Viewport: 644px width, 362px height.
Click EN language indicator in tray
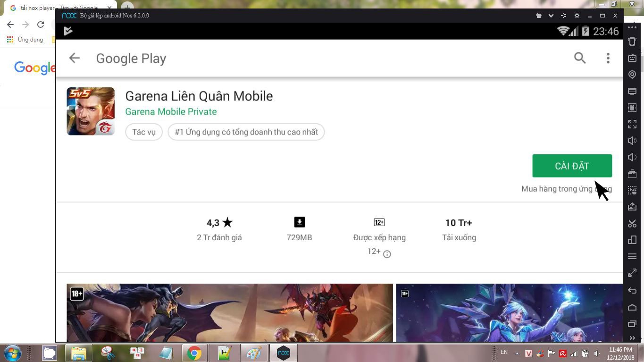[x=504, y=353]
